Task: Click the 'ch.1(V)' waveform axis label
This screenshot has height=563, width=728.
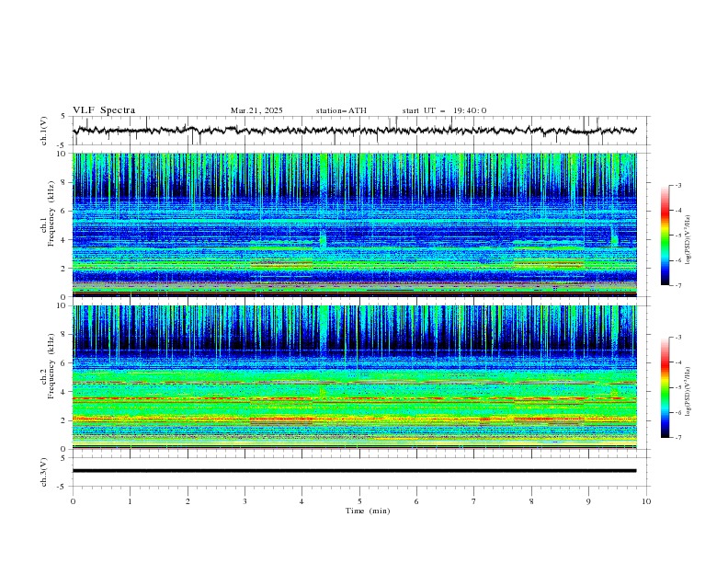Action: tap(44, 131)
